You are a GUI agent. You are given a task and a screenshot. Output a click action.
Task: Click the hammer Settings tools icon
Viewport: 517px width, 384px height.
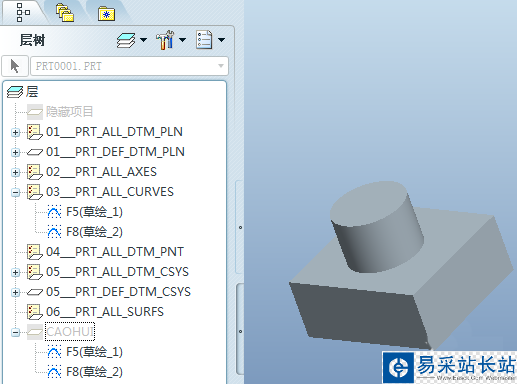[x=165, y=40]
